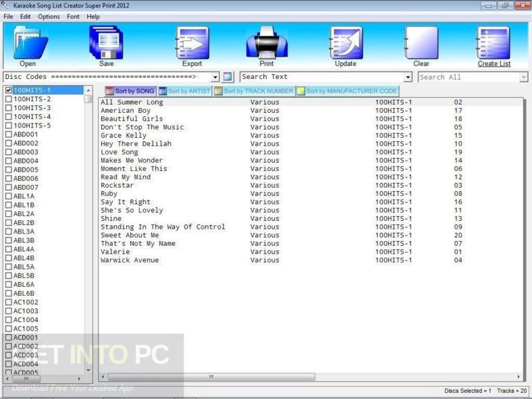Click the blue Sort by ARTIST icon
The height and width of the screenshot is (399, 532).
click(x=163, y=91)
